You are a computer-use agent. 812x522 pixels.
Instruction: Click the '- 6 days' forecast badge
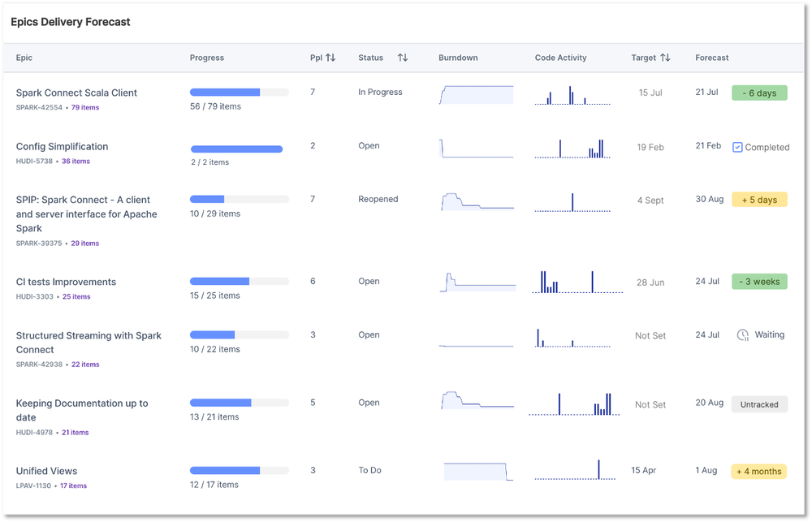point(758,93)
